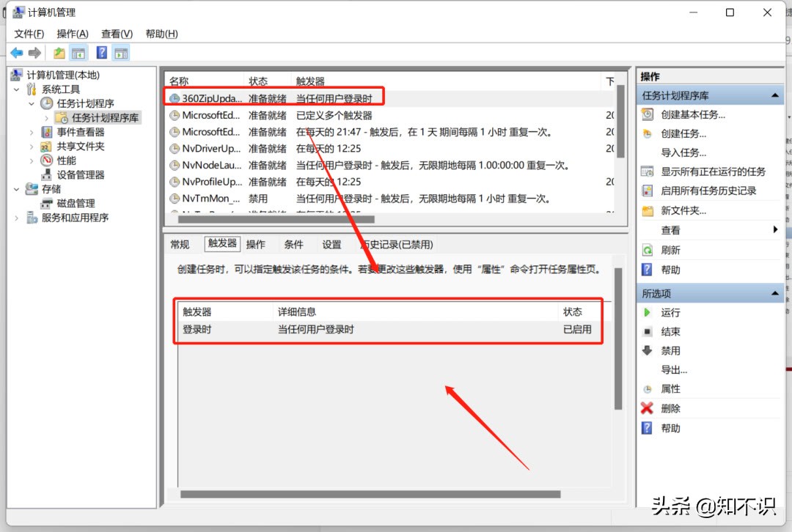The width and height of the screenshot is (792, 532).
Task: Collapse the 任务计划程序库 actions section
Action: tap(775, 95)
